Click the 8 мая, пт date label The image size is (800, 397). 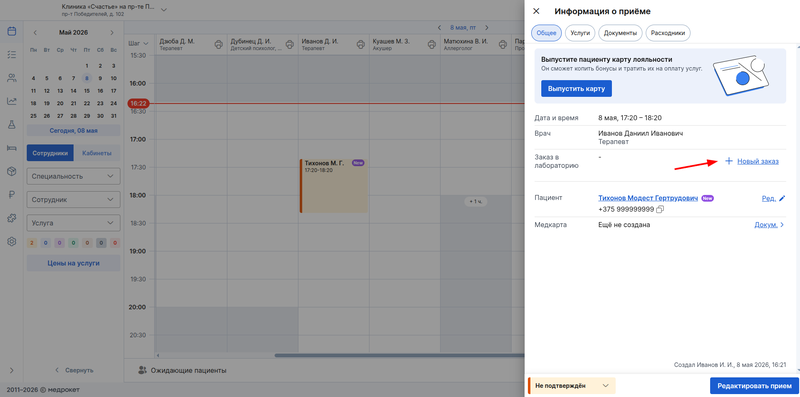point(463,28)
